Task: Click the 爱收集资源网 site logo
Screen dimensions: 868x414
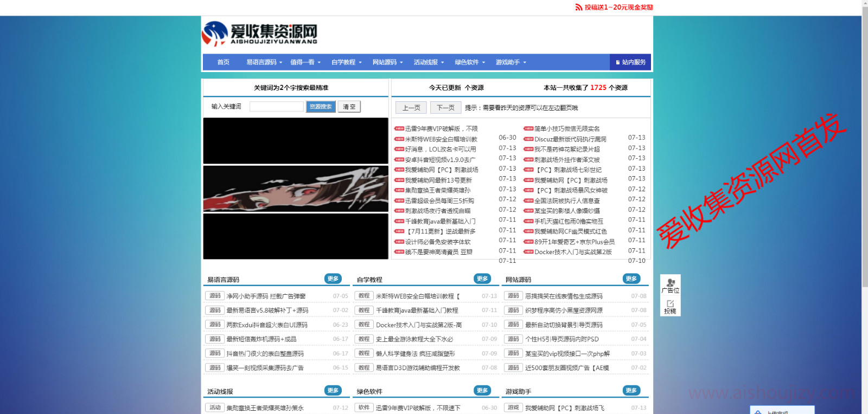Action: (x=259, y=34)
